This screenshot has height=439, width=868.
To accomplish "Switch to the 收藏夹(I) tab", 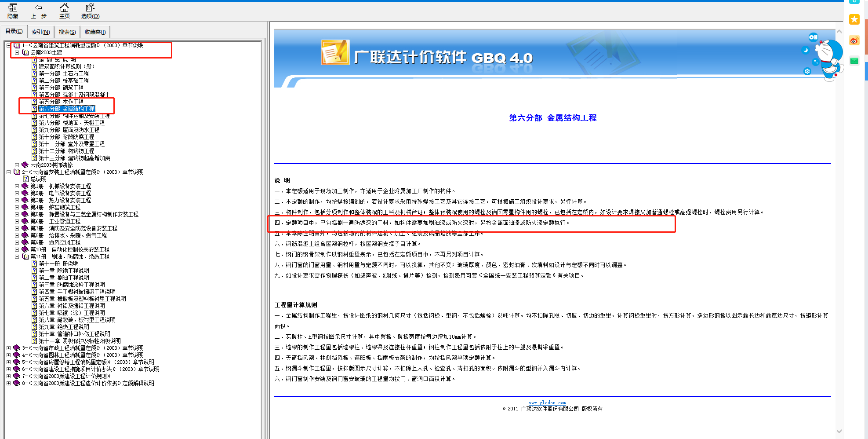I will 95,32.
